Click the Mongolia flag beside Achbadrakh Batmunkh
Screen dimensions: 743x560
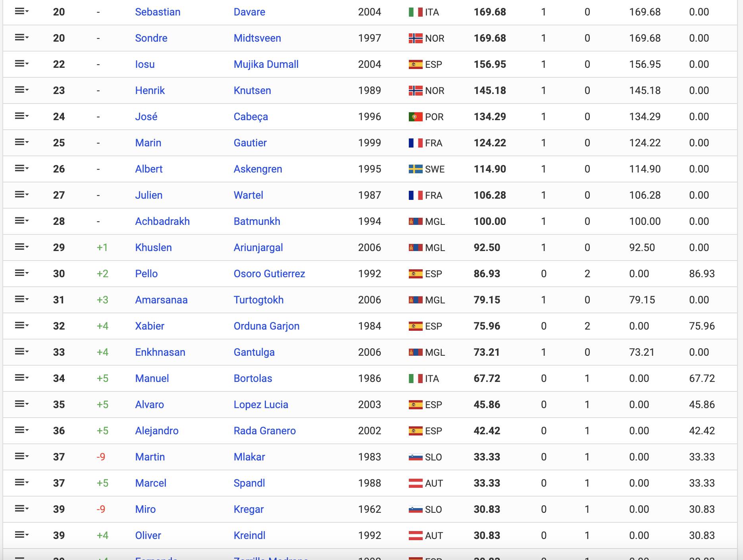(415, 221)
